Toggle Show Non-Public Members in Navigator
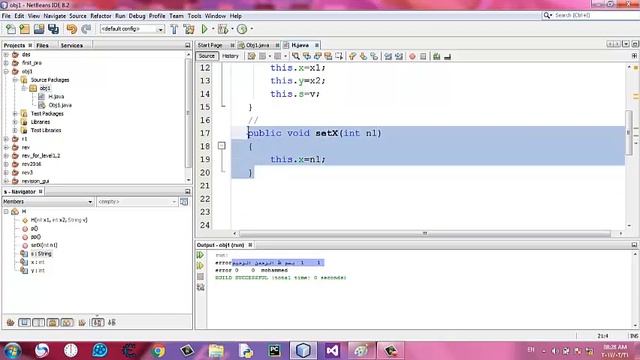Viewport: 640px width, 360px height. coord(53,322)
